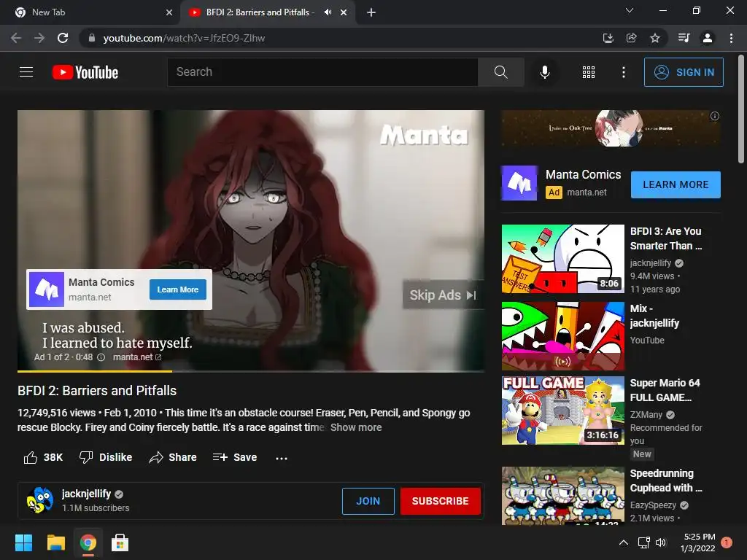Screen dimensions: 747x560
Task: Click the Mix - jacknjellify title
Action: 654,315
